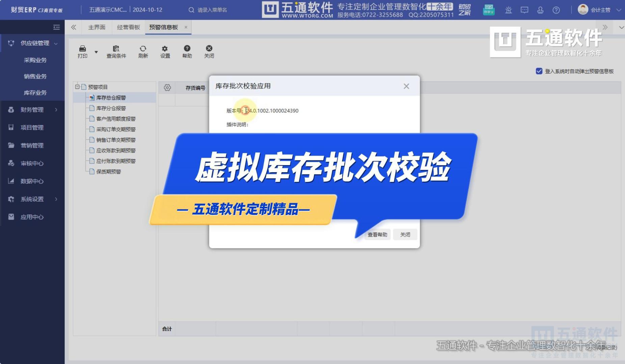Open the message chat header icon
This screenshot has width=625, height=364.
click(524, 10)
